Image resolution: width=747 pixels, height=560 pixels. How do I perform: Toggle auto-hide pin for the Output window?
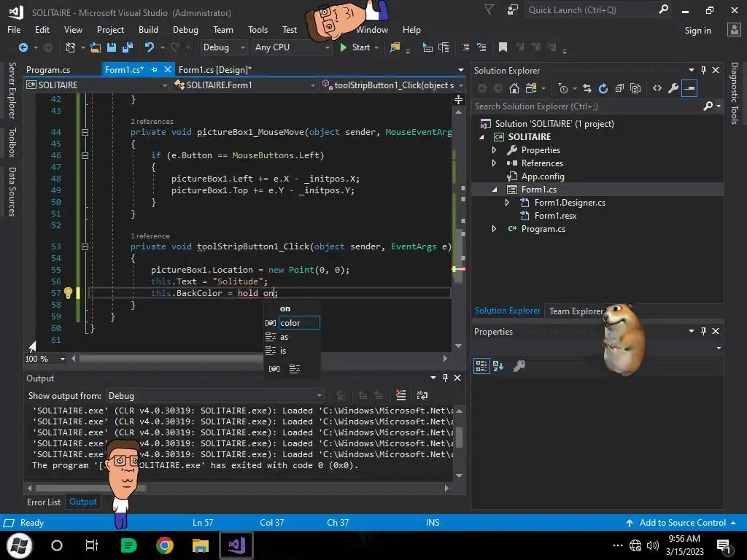coord(445,378)
